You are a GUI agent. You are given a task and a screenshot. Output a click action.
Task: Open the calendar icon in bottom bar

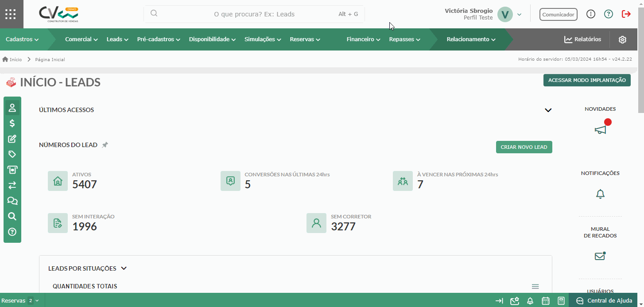coord(546,301)
